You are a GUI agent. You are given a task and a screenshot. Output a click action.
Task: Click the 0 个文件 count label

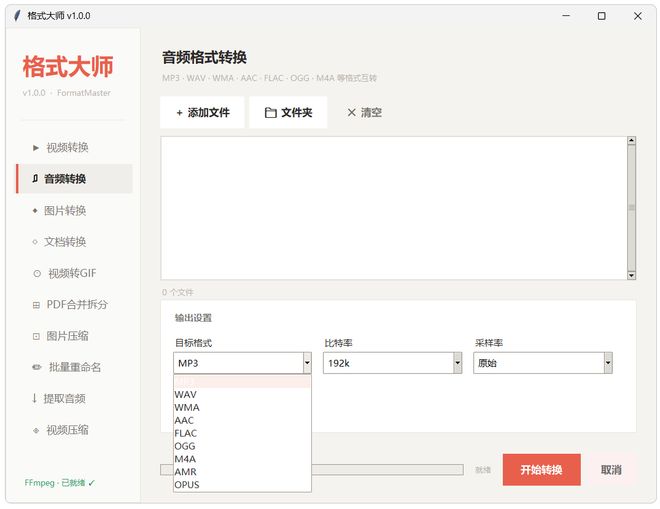178,292
